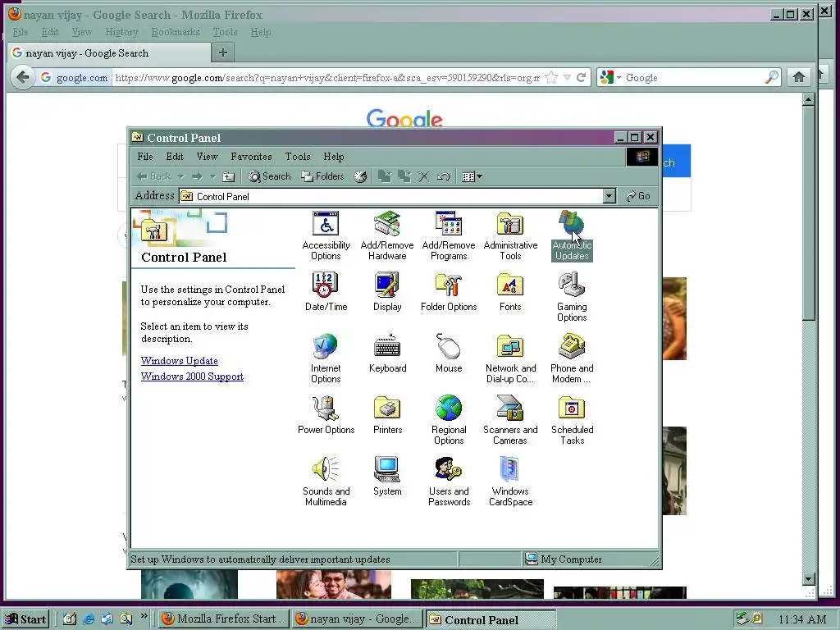Image resolution: width=840 pixels, height=630 pixels.
Task: Open Power Options
Action: 326,415
